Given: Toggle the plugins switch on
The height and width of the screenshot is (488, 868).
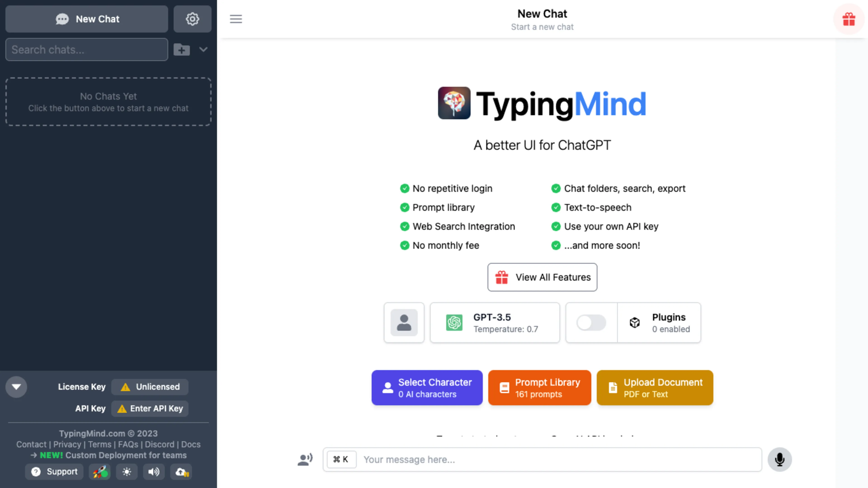Looking at the screenshot, I should tap(591, 323).
